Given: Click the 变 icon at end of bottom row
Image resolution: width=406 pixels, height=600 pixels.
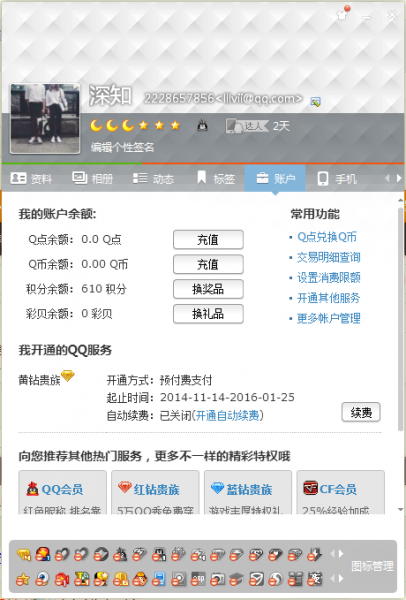Looking at the screenshot, I should 315,579.
